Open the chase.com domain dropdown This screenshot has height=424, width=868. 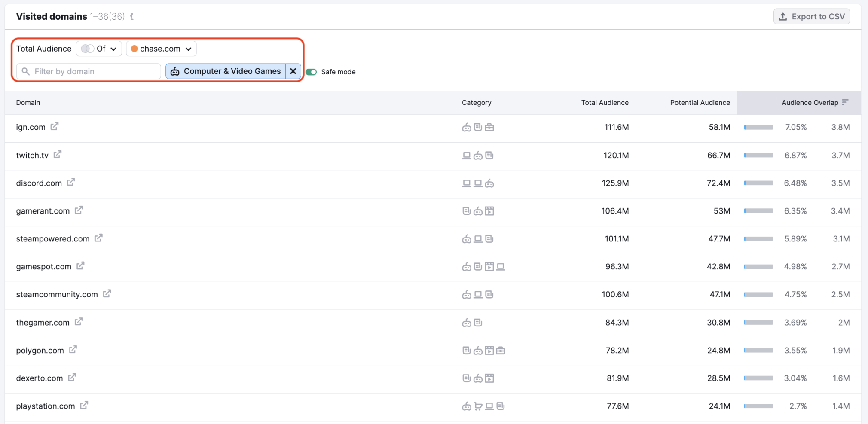coord(161,49)
